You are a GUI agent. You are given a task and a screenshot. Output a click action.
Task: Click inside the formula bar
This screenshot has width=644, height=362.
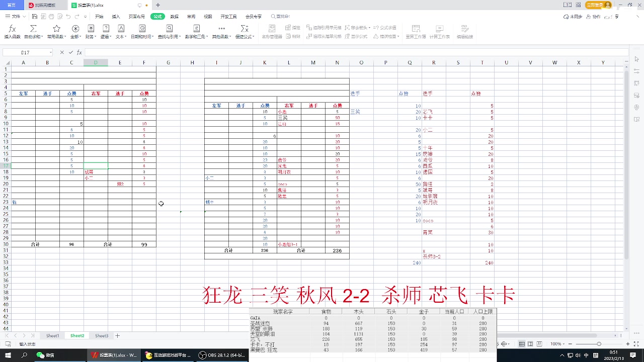[x=201, y=52]
